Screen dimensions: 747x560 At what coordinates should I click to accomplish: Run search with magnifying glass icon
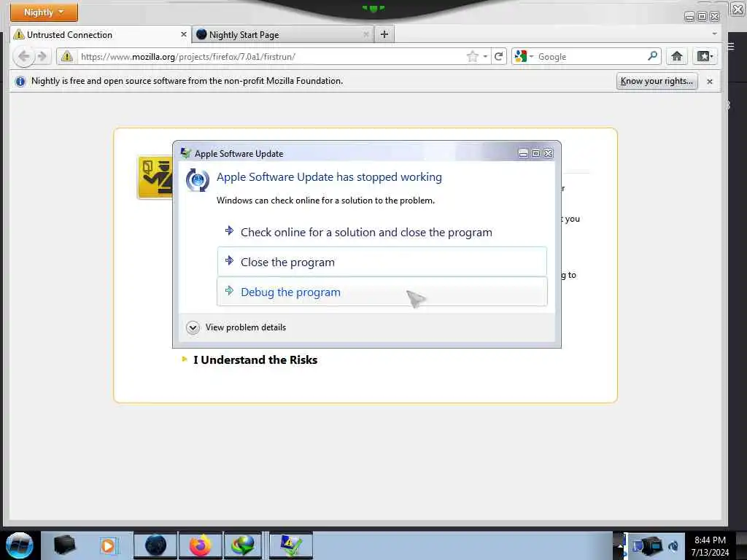[x=652, y=56]
